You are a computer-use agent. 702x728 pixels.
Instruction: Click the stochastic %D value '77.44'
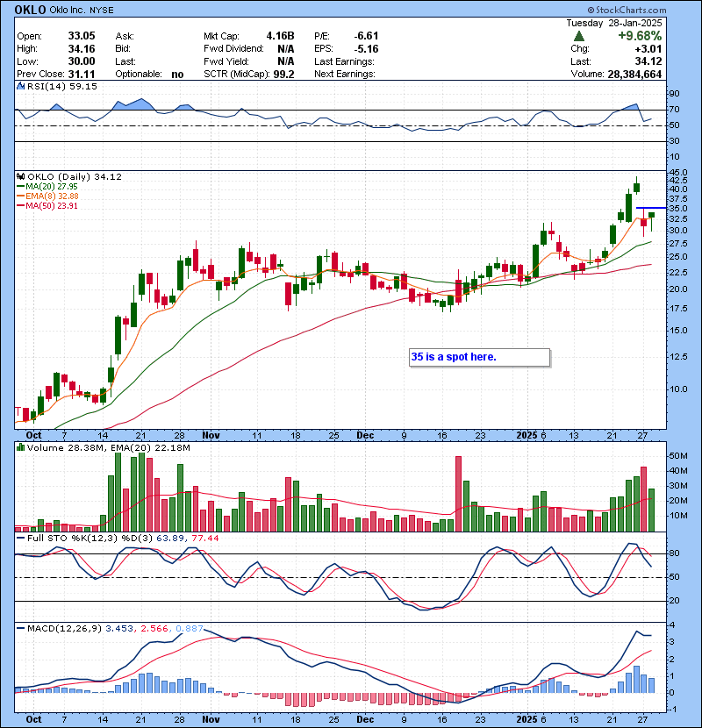204,538
